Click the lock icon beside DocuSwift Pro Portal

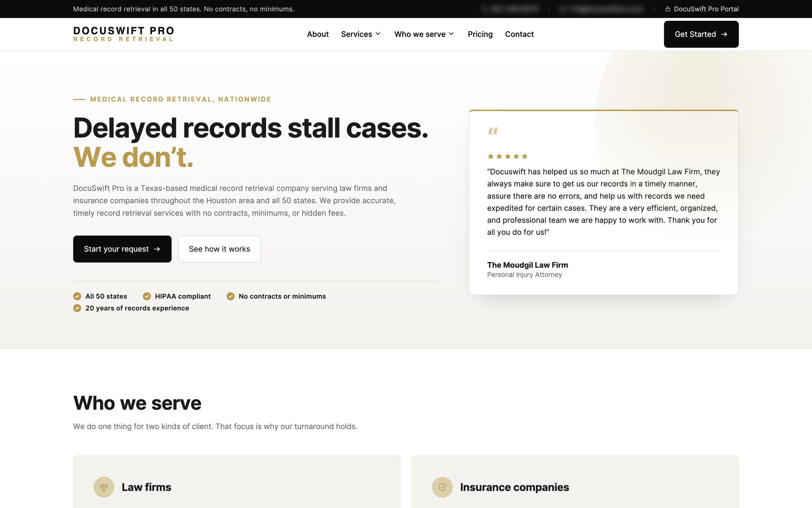668,9
